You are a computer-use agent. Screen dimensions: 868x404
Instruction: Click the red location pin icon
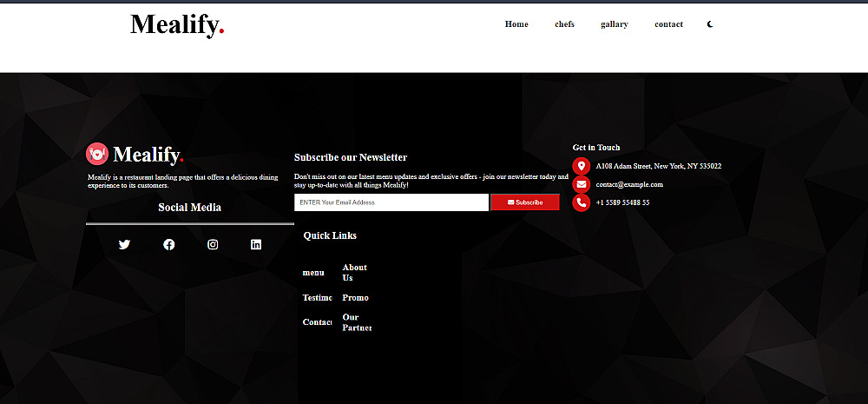point(582,166)
